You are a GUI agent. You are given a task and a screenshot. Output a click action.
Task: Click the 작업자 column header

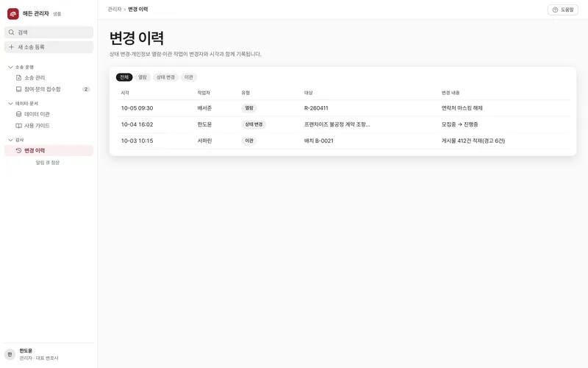pyautogui.click(x=204, y=93)
